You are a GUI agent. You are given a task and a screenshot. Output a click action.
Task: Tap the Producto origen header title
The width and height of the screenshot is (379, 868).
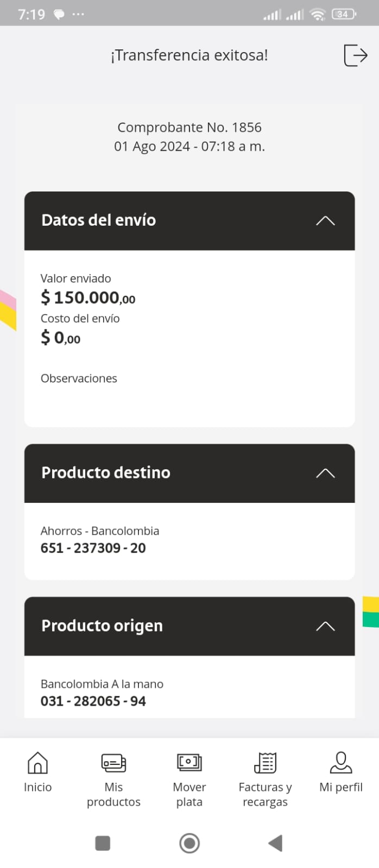point(102,626)
